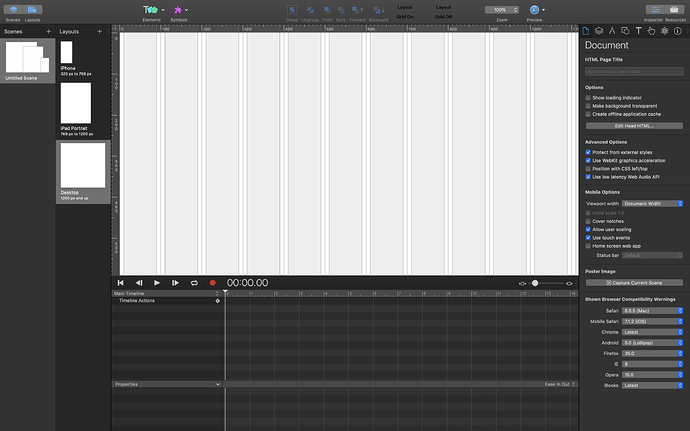This screenshot has height=431, width=690.
Task: Open Mobile Safari version dropdown
Action: pos(652,321)
